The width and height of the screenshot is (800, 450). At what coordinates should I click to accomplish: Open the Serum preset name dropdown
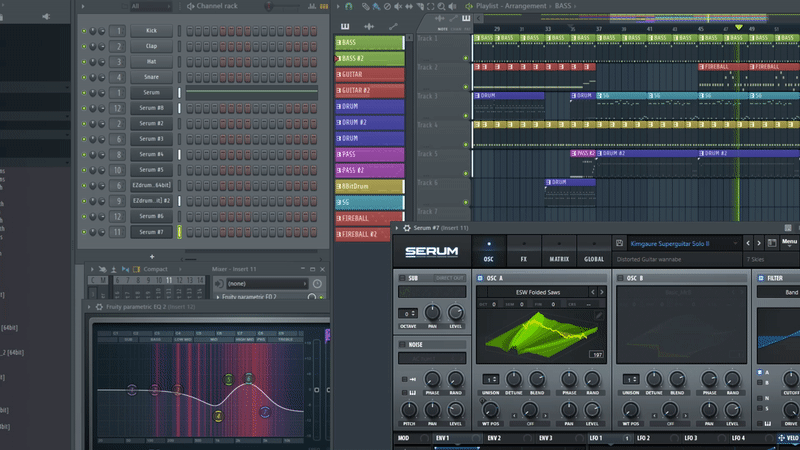click(x=684, y=243)
